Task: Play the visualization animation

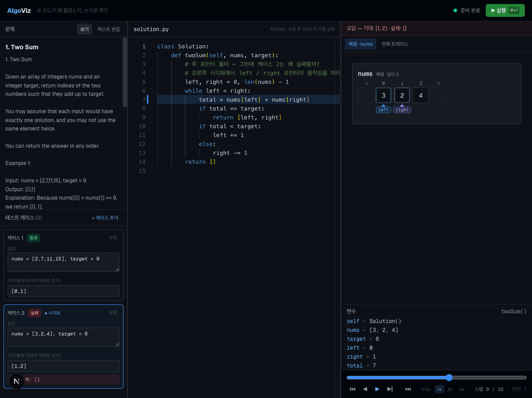Action: click(x=377, y=389)
